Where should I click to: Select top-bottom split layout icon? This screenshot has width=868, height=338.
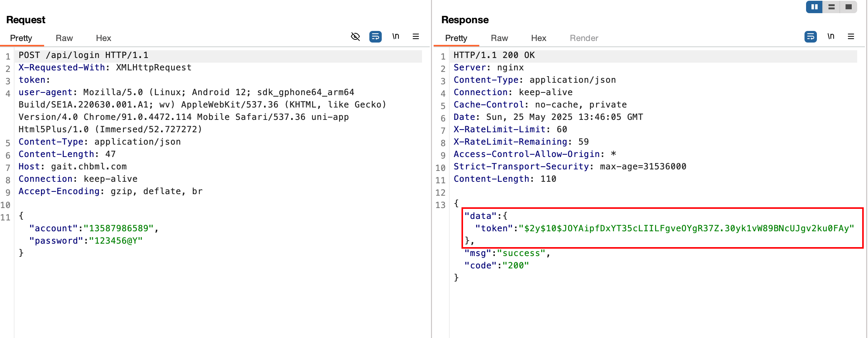coord(831,7)
